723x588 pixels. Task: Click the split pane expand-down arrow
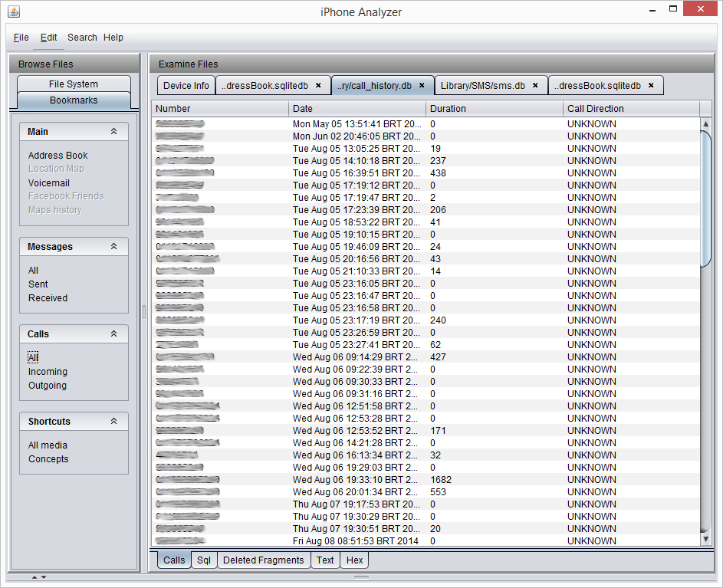tap(44, 577)
